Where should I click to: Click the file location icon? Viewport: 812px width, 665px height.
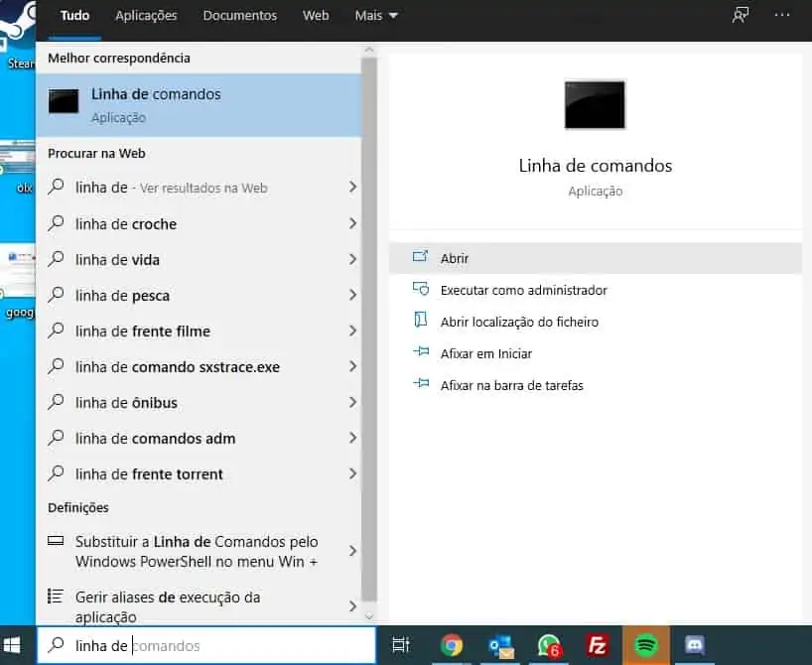pos(421,320)
